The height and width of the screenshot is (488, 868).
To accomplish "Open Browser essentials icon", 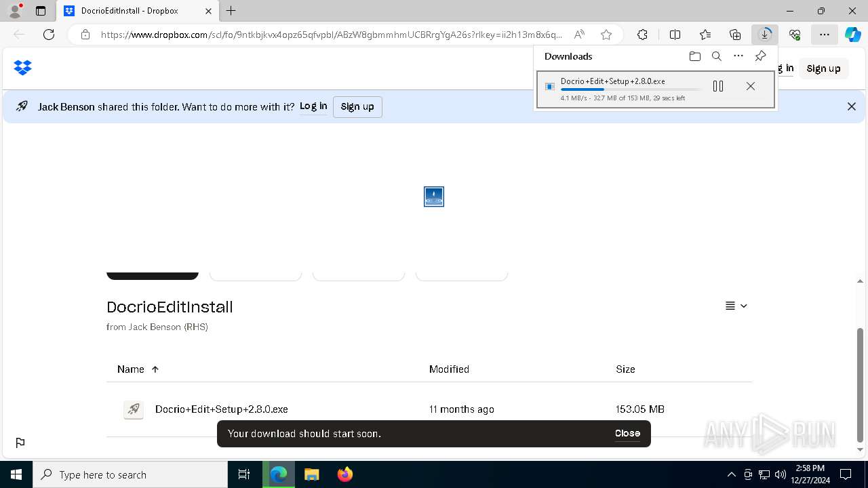I will click(795, 35).
